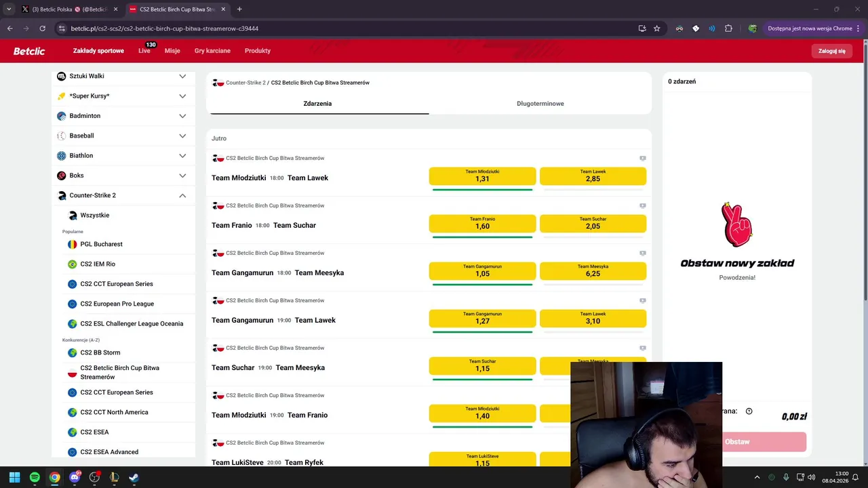Reload the page with the refresh icon
The height and width of the screenshot is (488, 868).
tap(42, 28)
